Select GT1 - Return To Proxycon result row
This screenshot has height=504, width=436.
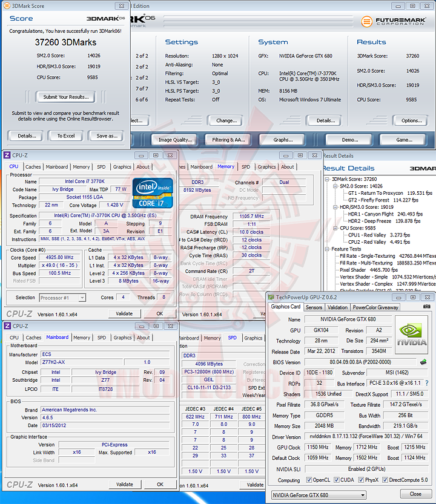tap(390, 193)
